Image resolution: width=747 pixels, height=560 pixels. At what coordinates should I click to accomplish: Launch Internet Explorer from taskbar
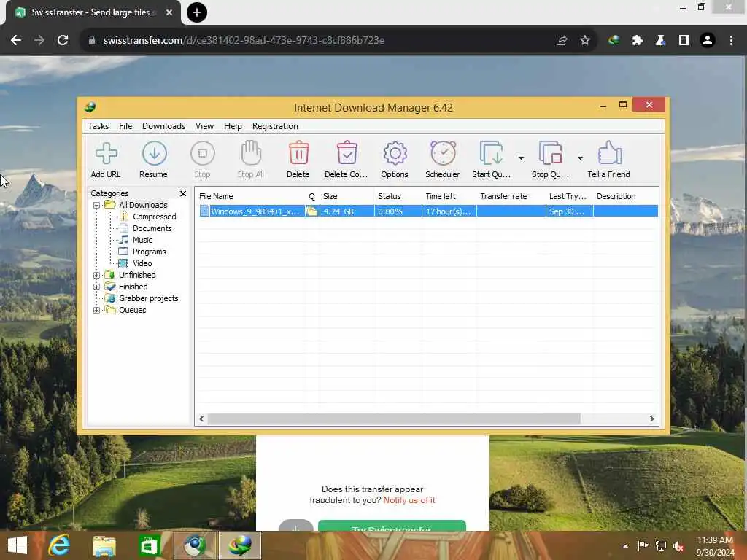[x=60, y=545]
